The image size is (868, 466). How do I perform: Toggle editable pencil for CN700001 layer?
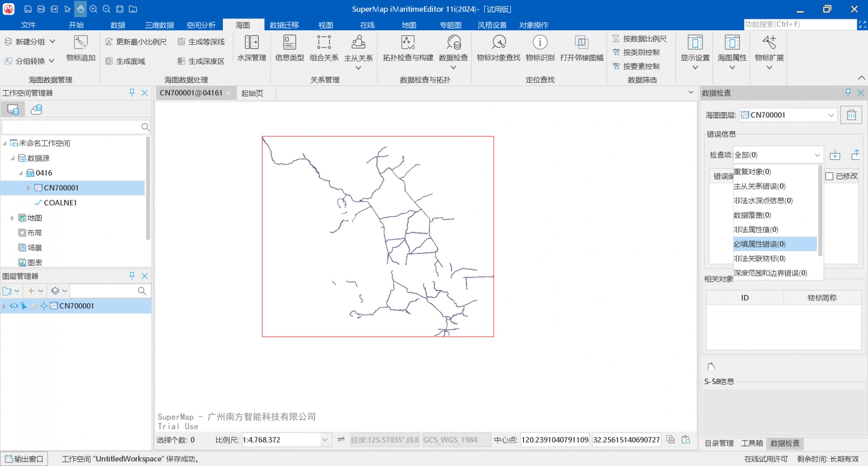34,306
